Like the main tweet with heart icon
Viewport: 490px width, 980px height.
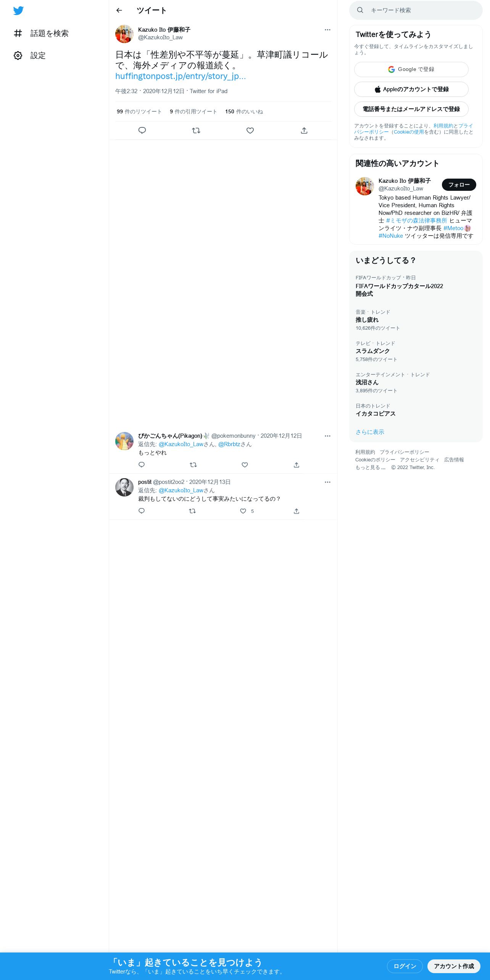point(250,131)
